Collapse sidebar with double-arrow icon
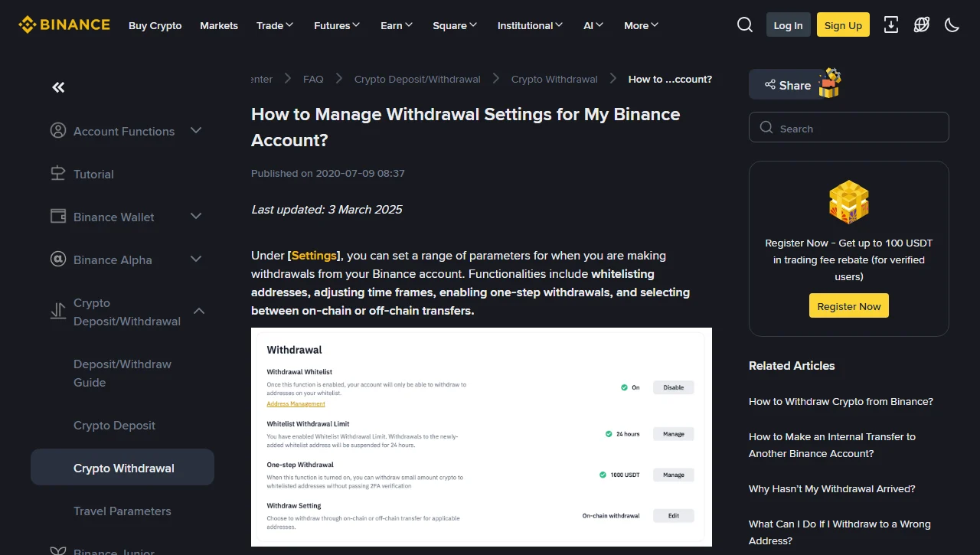This screenshot has width=980, height=555. click(58, 87)
